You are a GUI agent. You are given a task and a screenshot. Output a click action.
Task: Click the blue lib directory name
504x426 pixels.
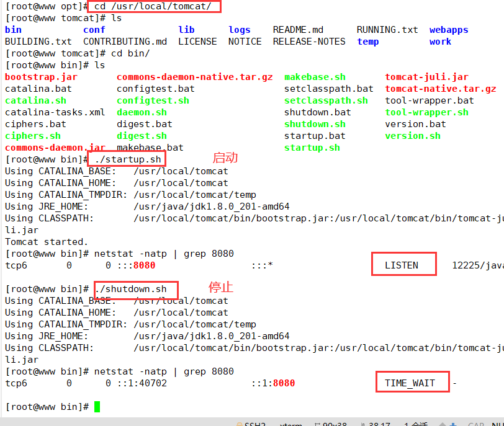pos(186,30)
